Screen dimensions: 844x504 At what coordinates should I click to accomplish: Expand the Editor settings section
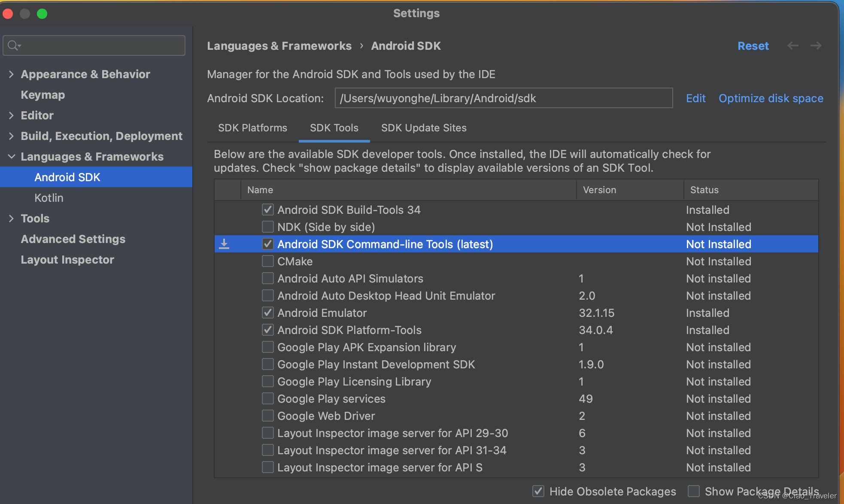click(x=11, y=115)
